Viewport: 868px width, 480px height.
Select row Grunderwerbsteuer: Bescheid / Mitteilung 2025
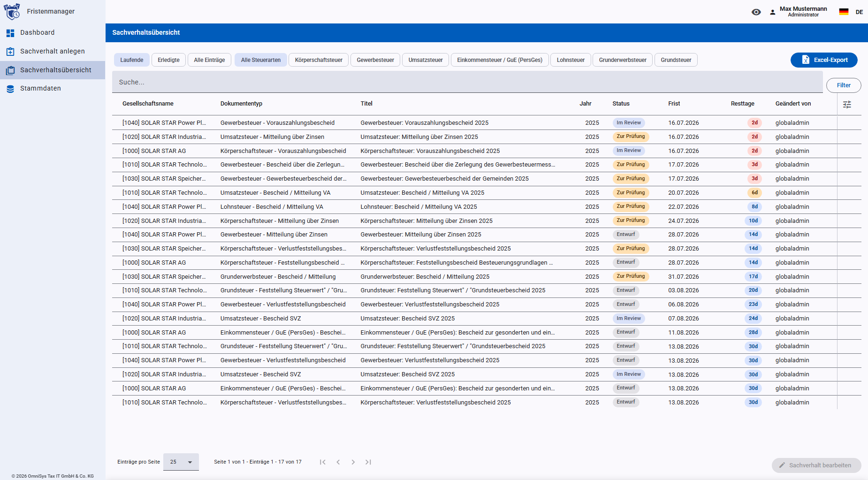pos(487,277)
